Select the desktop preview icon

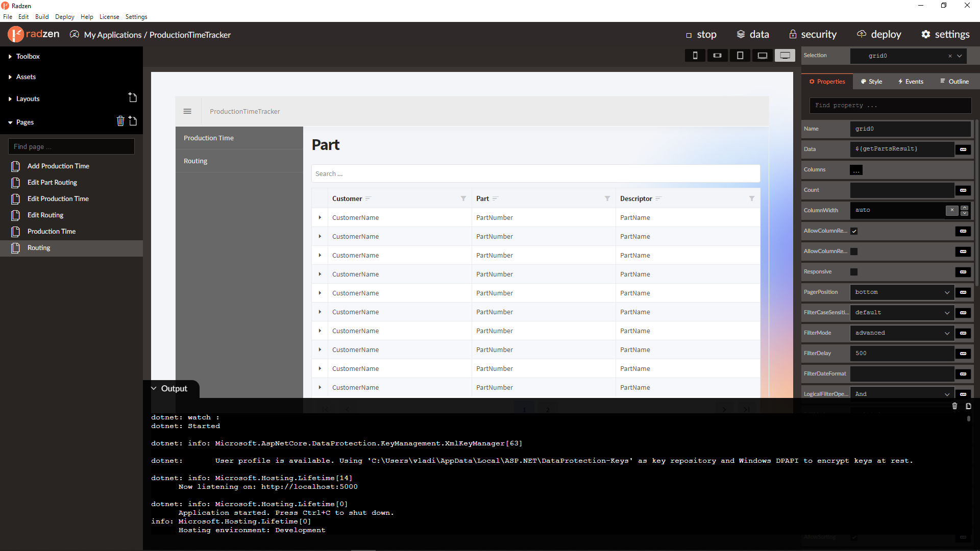[x=785, y=56]
